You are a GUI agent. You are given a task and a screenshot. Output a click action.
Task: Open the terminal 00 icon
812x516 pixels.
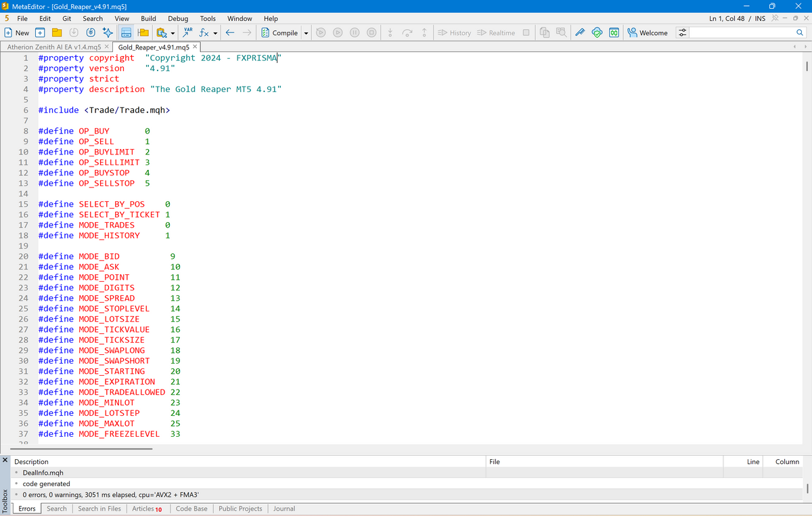(x=614, y=33)
